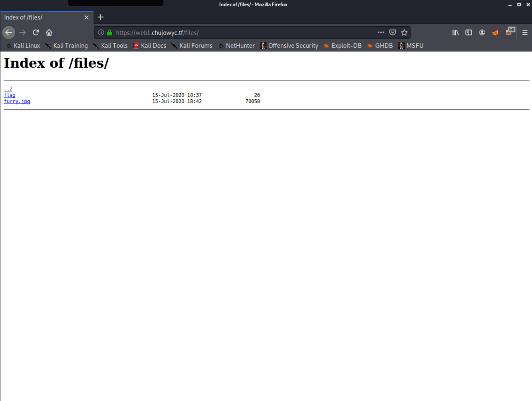Viewport: 532px width, 401px height.
Task: Click the reload page icon
Action: [x=35, y=32]
